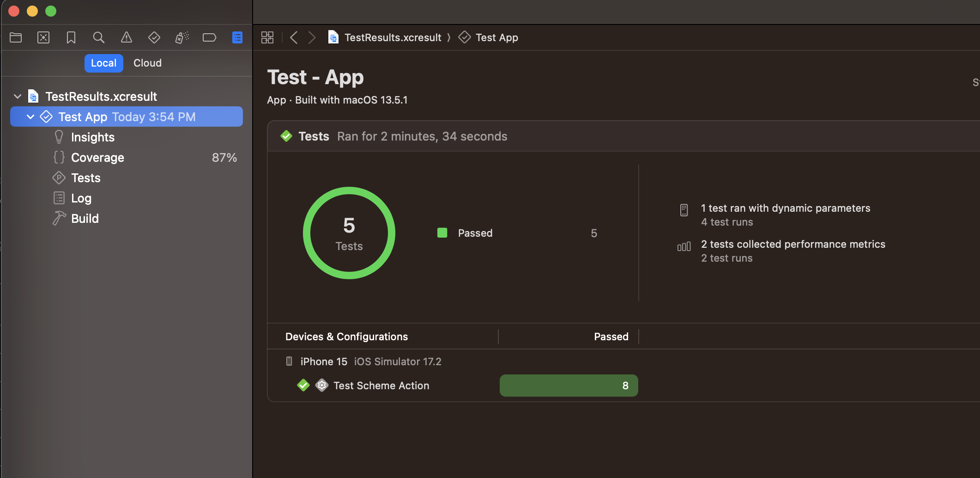Image resolution: width=980 pixels, height=478 pixels.
Task: Click '1 test ran with dynamic parameters'
Action: coord(786,208)
